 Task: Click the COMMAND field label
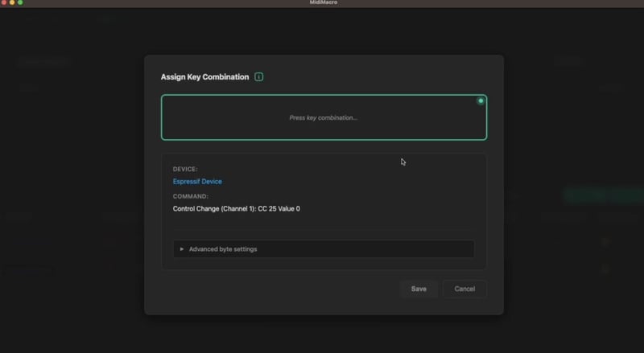click(190, 196)
